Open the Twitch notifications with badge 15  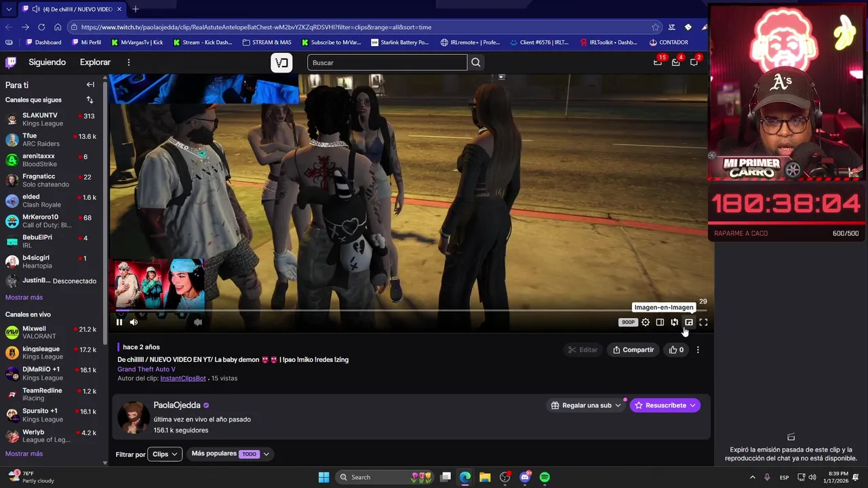(658, 62)
